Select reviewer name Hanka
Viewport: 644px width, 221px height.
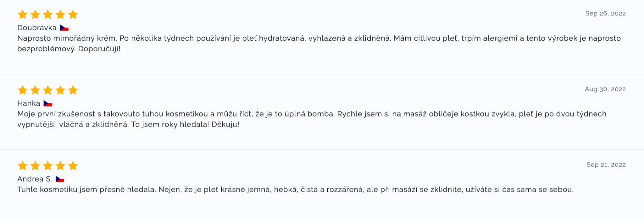point(29,103)
